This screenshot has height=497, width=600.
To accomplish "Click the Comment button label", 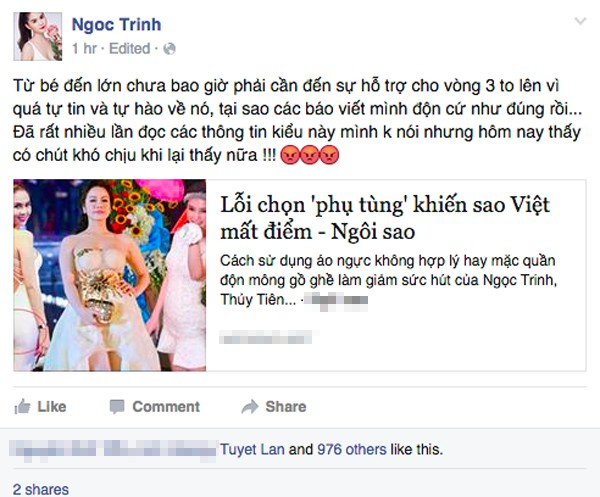I will (x=166, y=406).
